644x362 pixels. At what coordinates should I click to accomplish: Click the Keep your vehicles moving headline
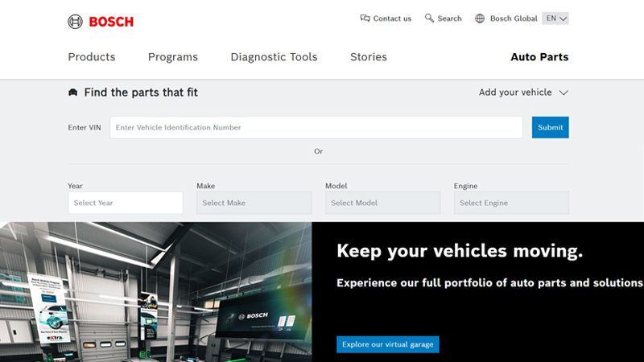[x=460, y=251]
